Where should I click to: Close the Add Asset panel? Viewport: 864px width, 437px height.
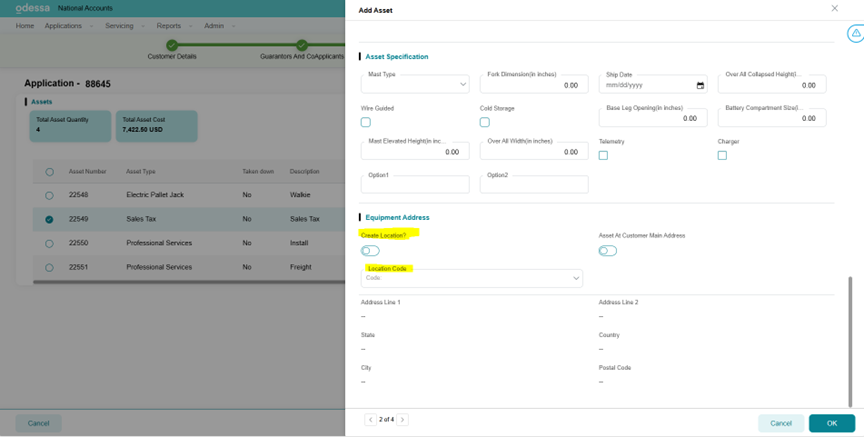click(835, 9)
